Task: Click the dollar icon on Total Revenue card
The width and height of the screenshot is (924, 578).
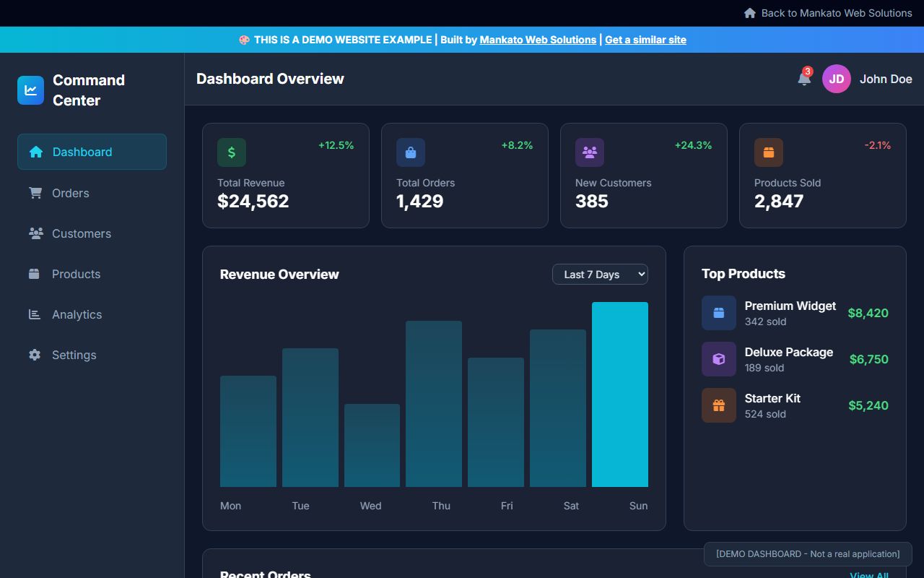Action: click(232, 152)
